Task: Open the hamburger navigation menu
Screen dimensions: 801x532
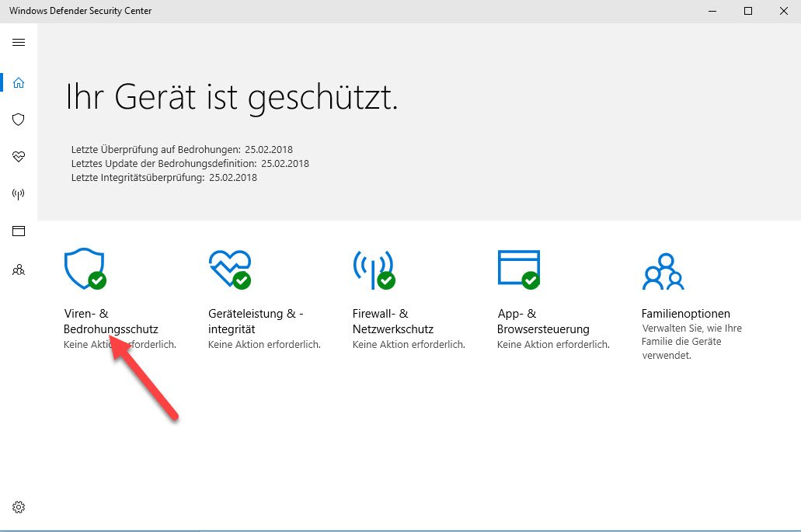Action: 19,43
